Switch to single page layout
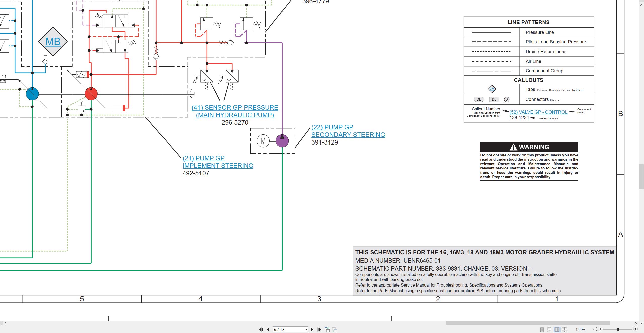 [542, 329]
